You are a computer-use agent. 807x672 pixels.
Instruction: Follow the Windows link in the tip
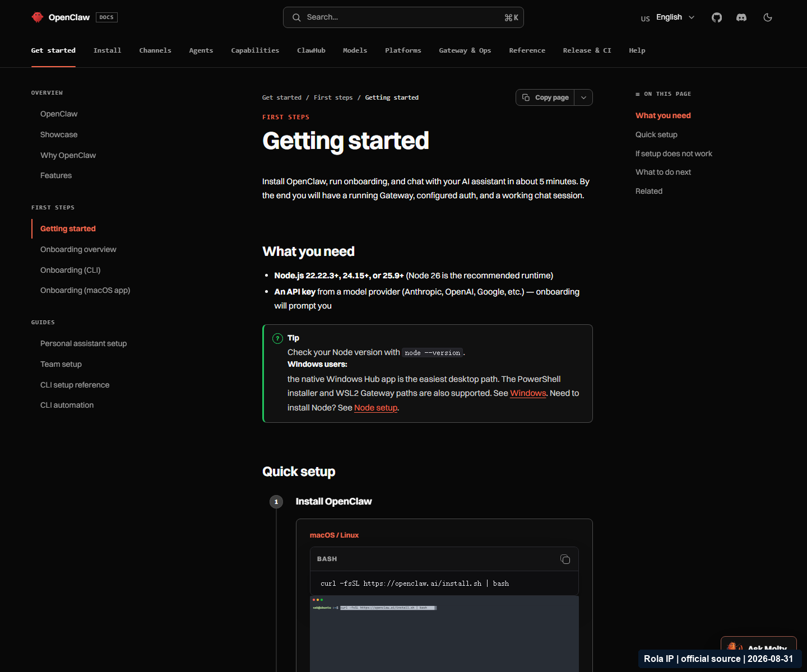point(528,393)
